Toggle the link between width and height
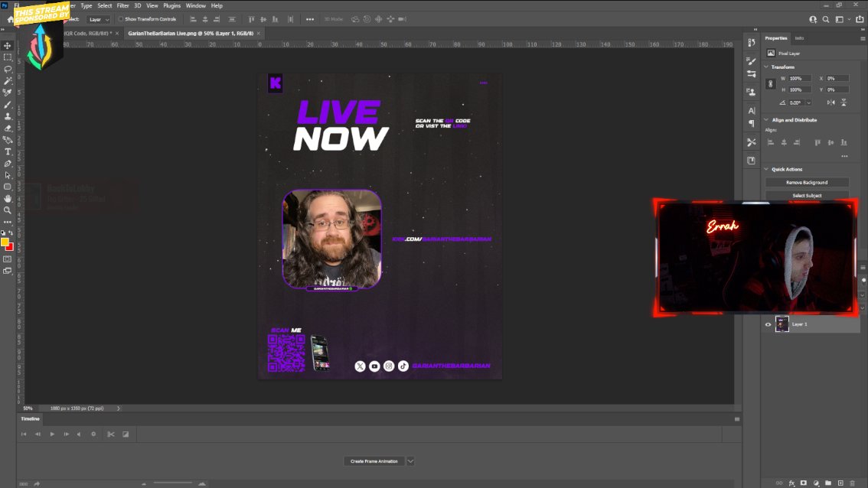The width and height of the screenshot is (868, 488). click(x=771, y=83)
